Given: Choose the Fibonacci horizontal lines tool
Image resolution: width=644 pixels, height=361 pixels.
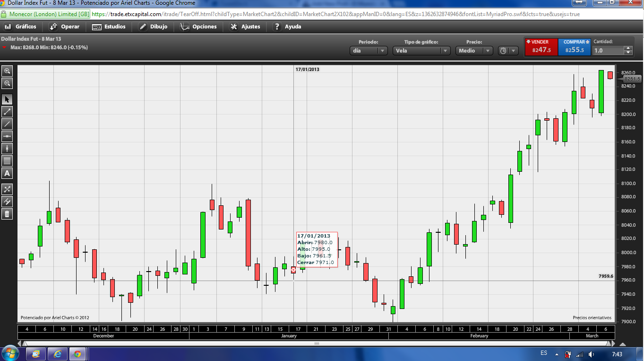Looking at the screenshot, I should pos(7,161).
